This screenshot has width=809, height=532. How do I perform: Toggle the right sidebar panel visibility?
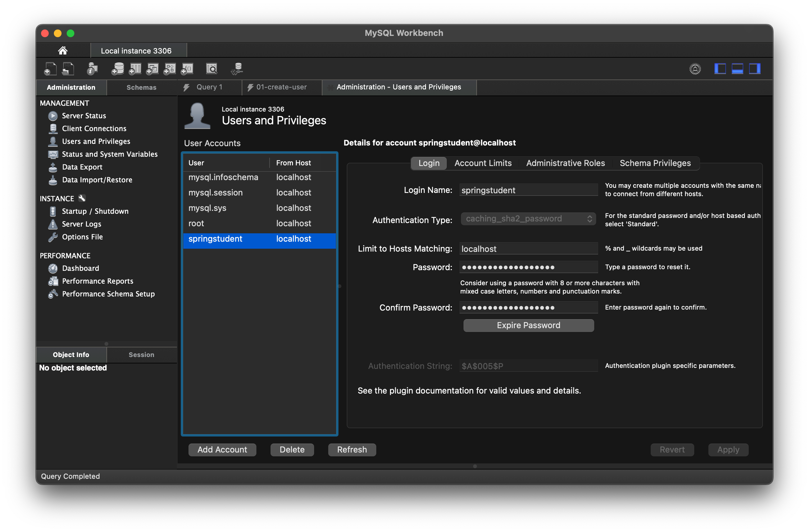coord(755,69)
